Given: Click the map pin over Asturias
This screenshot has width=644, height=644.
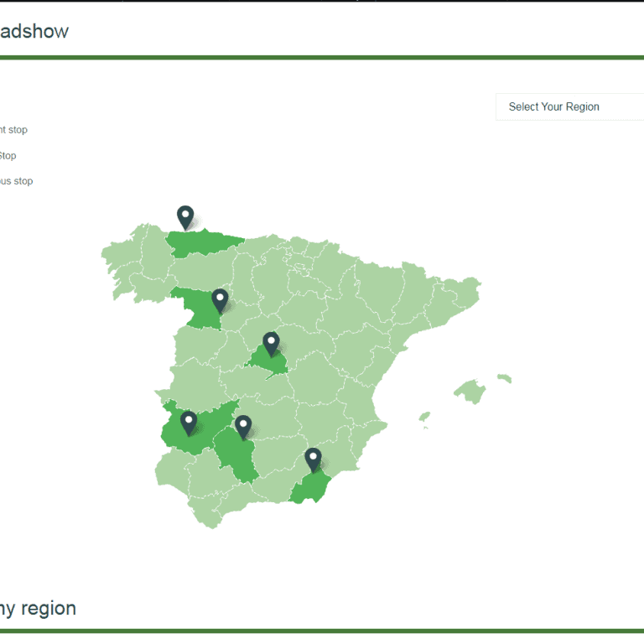Looking at the screenshot, I should [x=185, y=216].
